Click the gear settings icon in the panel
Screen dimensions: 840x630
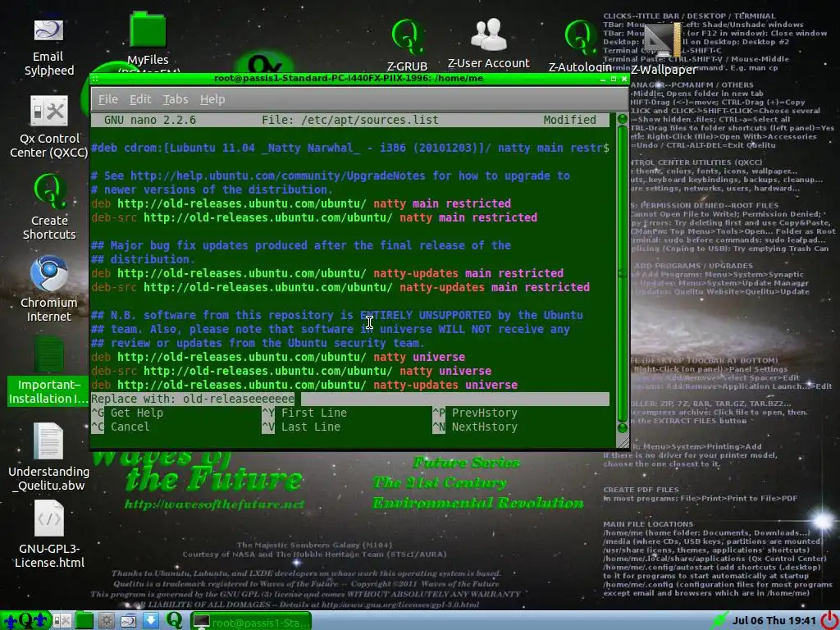pos(106,621)
